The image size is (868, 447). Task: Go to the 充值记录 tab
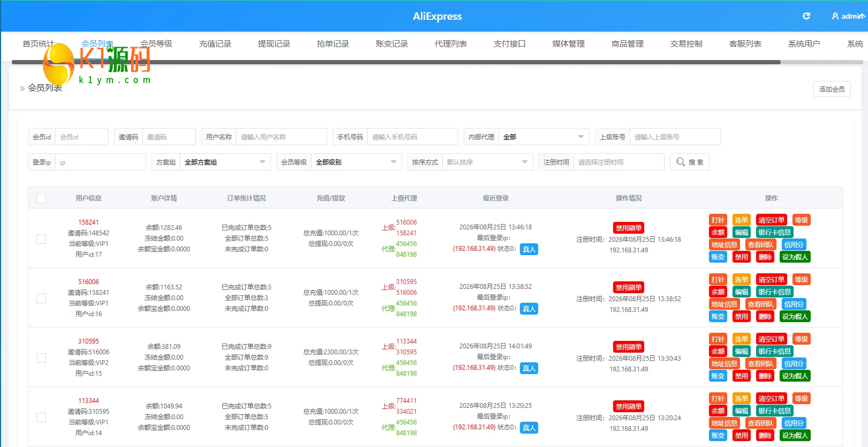215,43
